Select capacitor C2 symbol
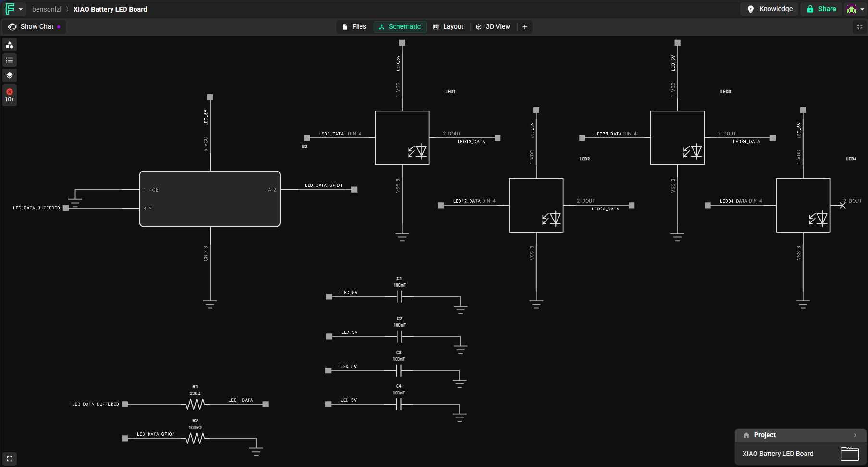 tap(399, 337)
